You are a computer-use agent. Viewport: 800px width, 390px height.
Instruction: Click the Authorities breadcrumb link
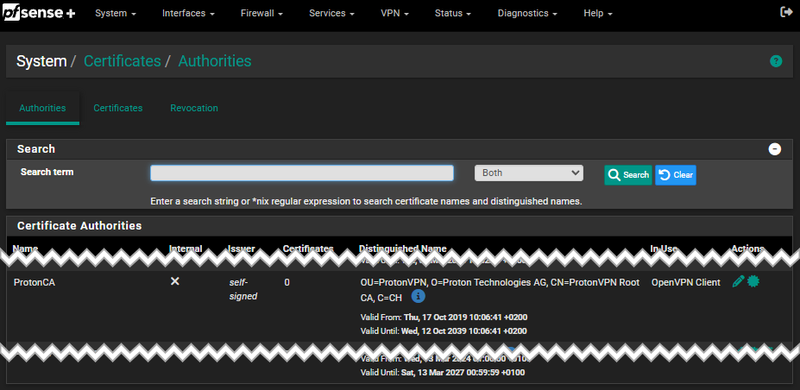215,61
